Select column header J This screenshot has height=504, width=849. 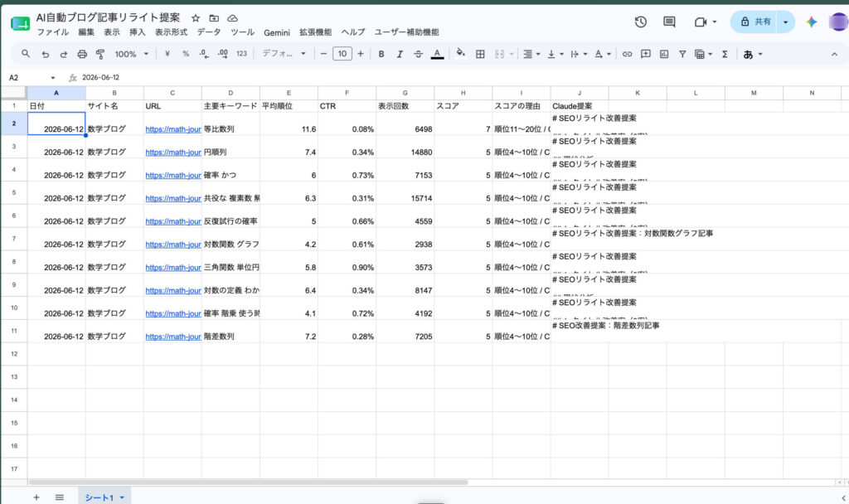(580, 93)
